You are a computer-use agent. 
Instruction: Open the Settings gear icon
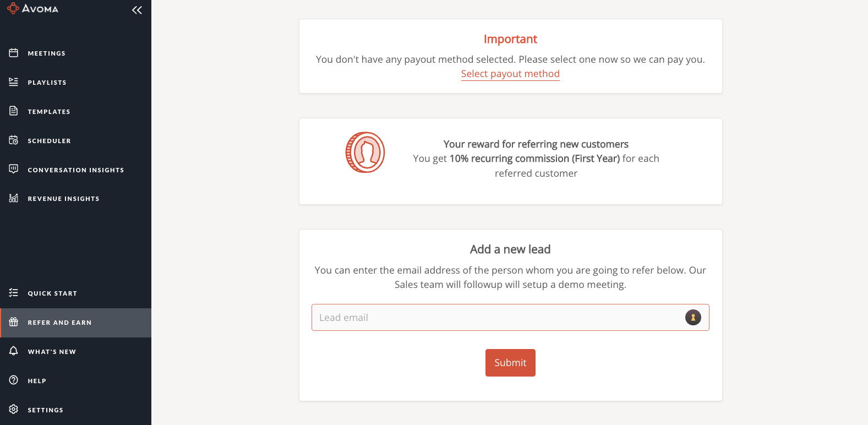coord(14,410)
